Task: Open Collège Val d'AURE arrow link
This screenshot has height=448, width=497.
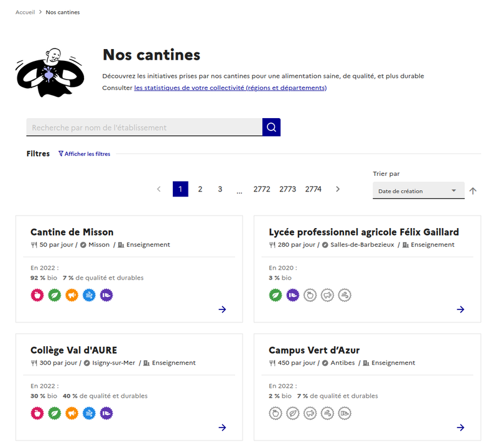Action: pyautogui.click(x=222, y=427)
